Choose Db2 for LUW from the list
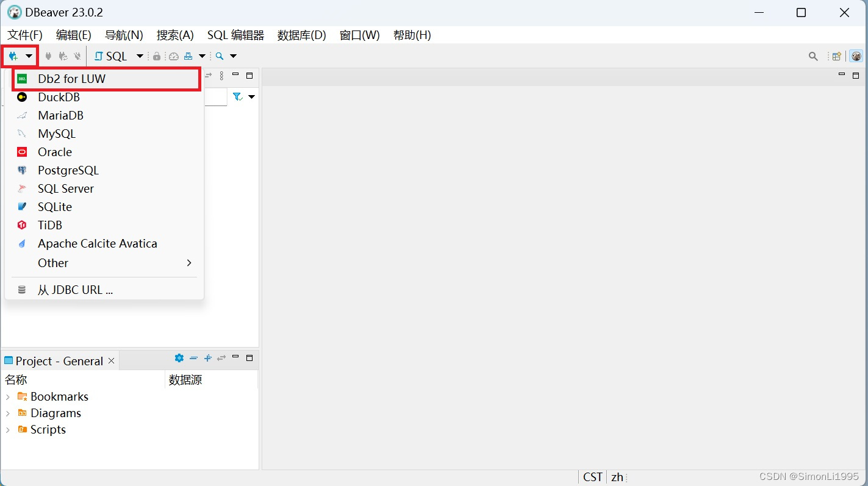Image resolution: width=868 pixels, height=486 pixels. 104,79
